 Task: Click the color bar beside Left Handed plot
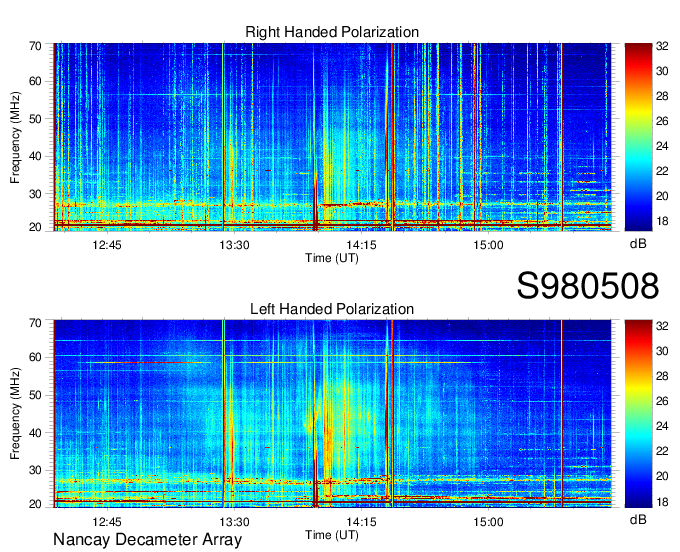pyautogui.click(x=638, y=414)
